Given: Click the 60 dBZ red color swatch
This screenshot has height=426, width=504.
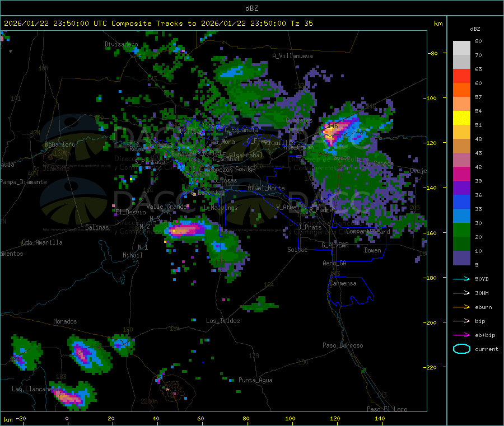Looking at the screenshot, I should pos(461,76).
